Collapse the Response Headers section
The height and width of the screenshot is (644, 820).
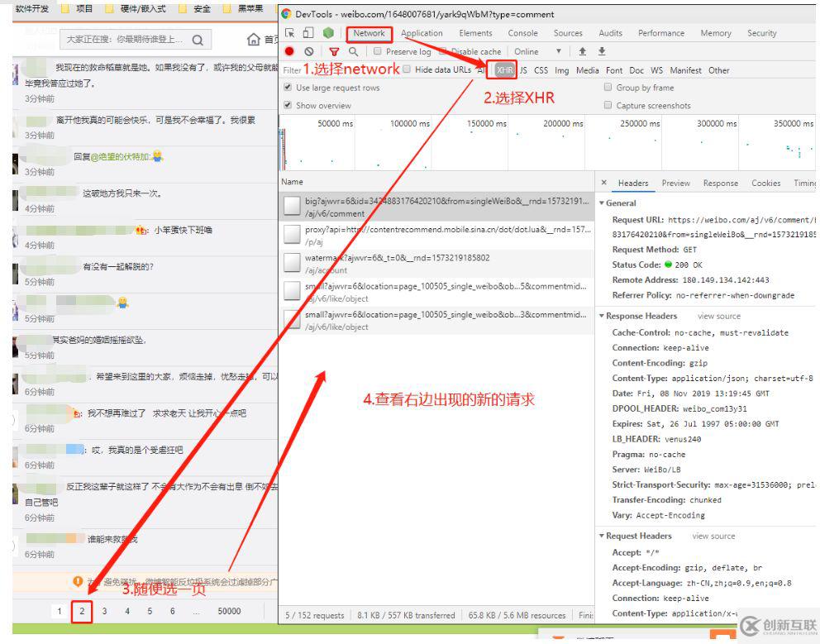[601, 316]
